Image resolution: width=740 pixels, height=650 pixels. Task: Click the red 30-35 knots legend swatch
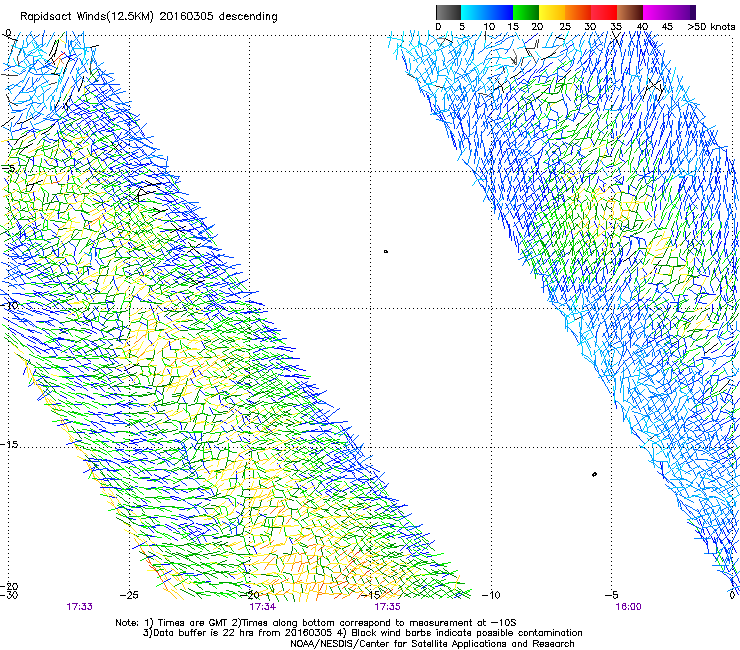pos(604,12)
